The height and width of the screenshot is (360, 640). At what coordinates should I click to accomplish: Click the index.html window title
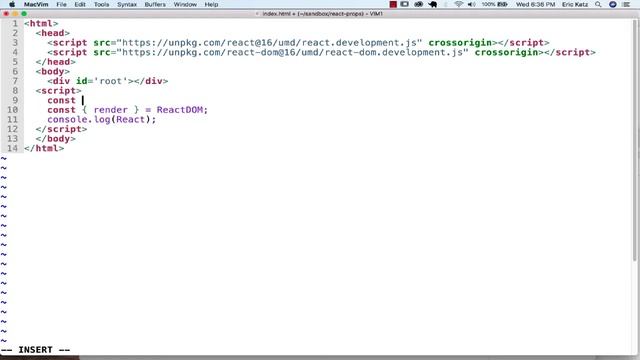322,14
